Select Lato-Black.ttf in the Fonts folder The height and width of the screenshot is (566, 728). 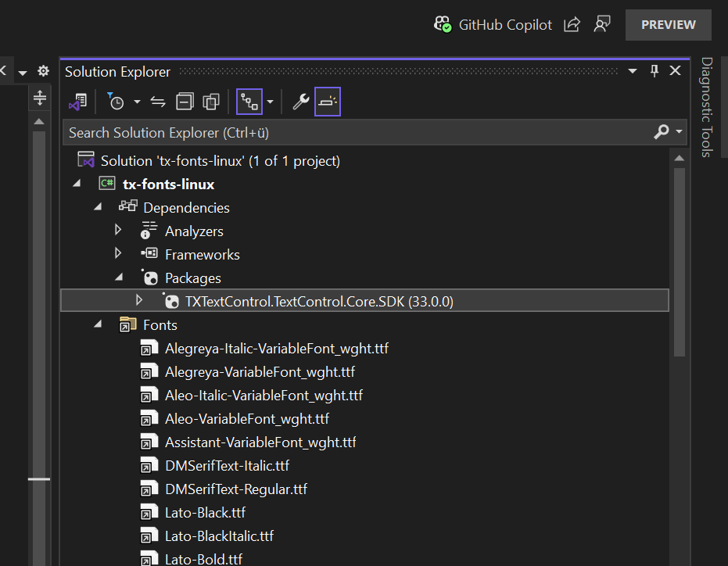[205, 513]
